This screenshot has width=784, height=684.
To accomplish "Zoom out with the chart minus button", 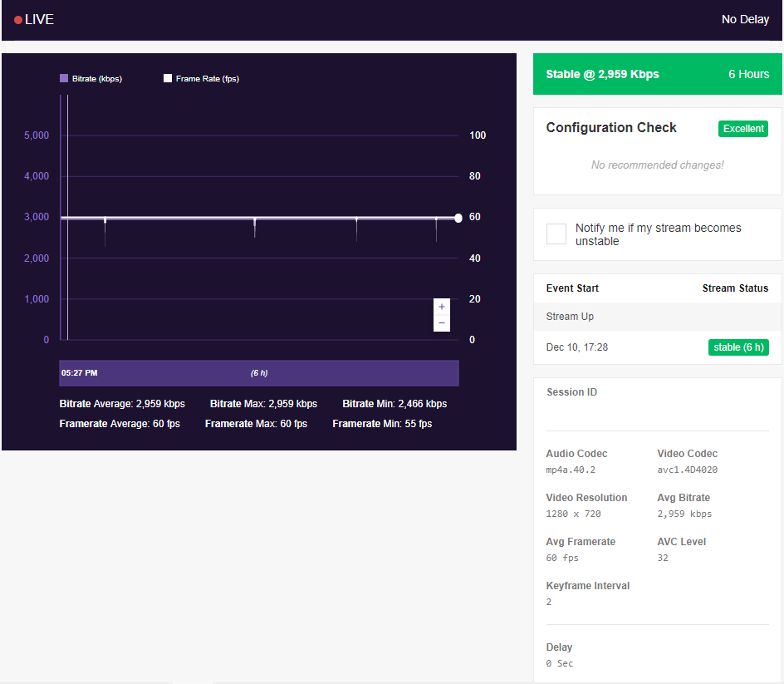I will pos(442,323).
